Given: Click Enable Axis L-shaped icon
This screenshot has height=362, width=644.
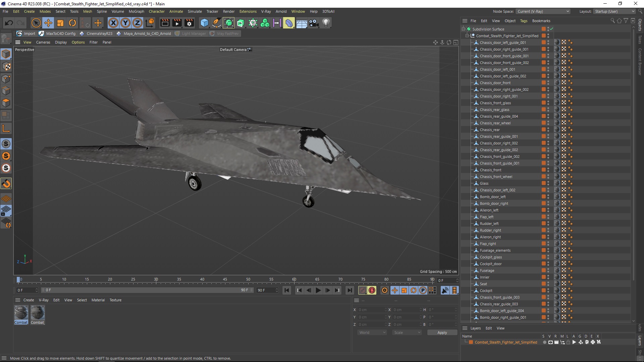Looking at the screenshot, I should click(x=6, y=128).
